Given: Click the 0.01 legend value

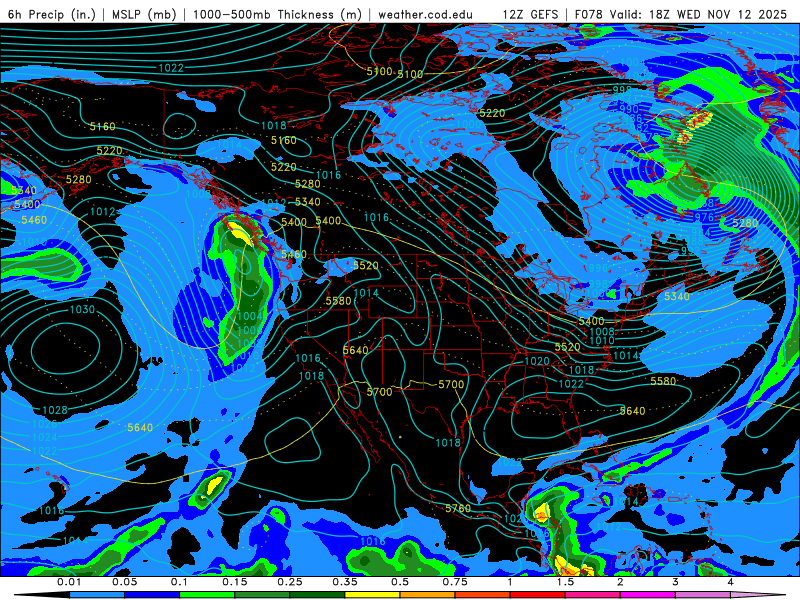Looking at the screenshot, I should (x=69, y=582).
